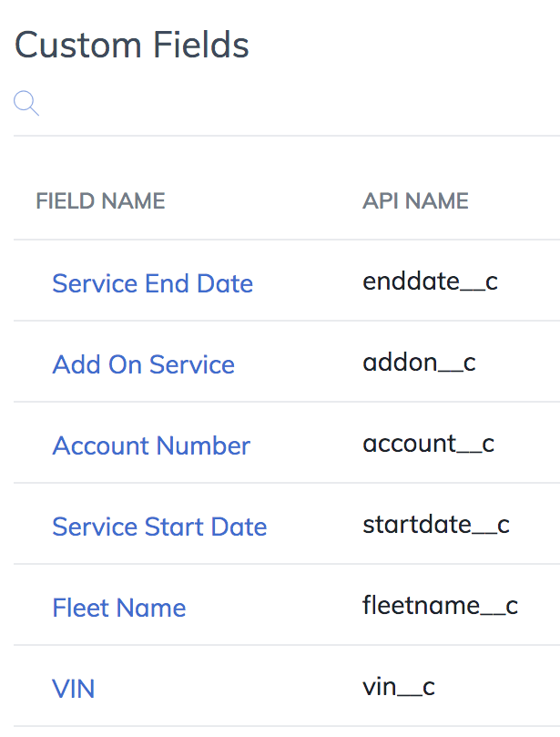Open the Add On Service field
Image resolution: width=560 pixels, height=737 pixels.
pyautogui.click(x=143, y=364)
